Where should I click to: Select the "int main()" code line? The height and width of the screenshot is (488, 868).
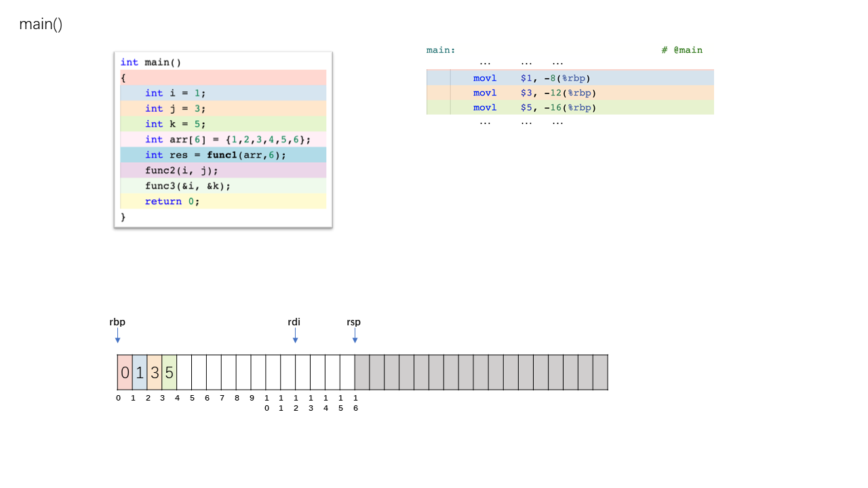(x=151, y=62)
